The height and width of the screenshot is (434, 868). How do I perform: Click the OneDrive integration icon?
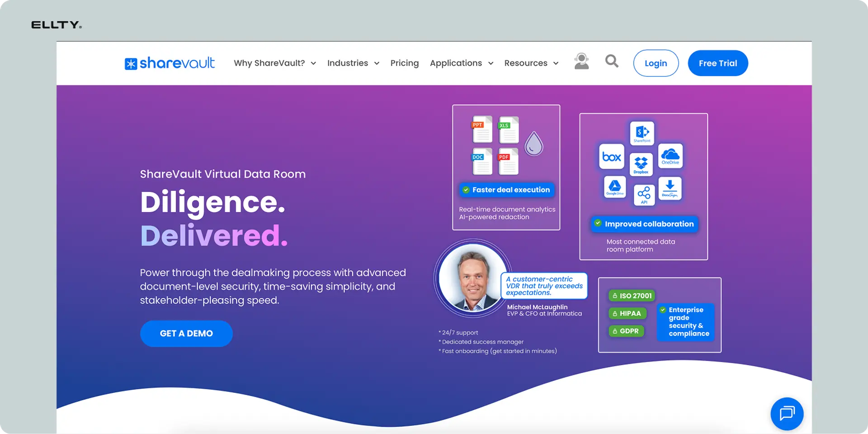coord(670,156)
